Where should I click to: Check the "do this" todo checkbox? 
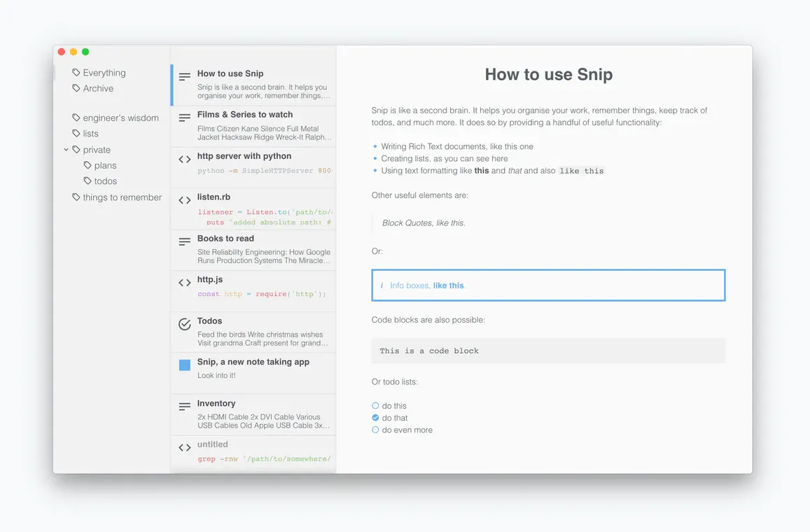point(375,405)
